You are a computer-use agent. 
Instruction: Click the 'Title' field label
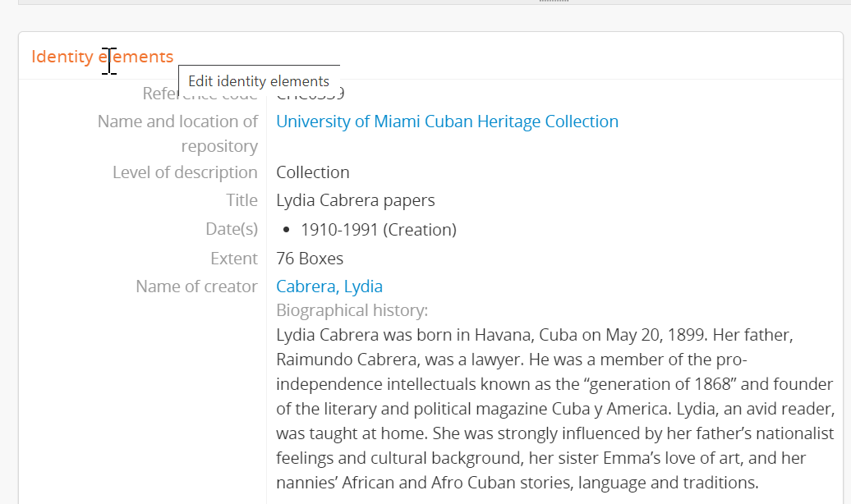(x=242, y=200)
